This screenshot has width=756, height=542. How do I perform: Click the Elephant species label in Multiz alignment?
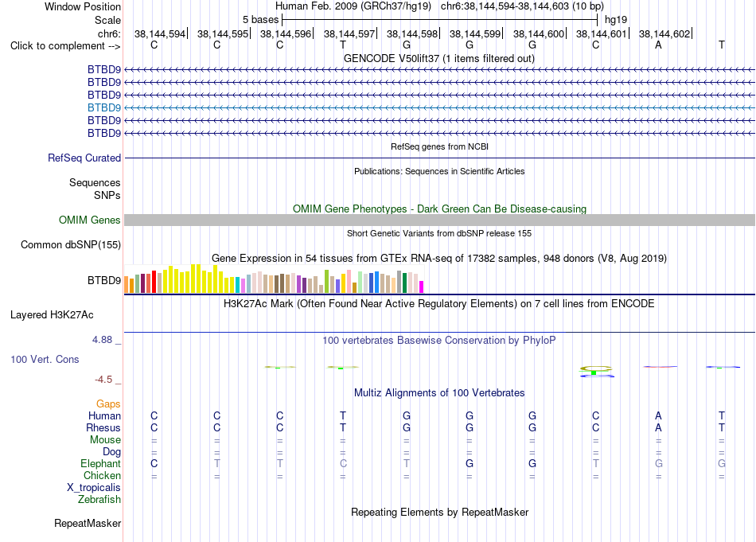[x=101, y=463]
